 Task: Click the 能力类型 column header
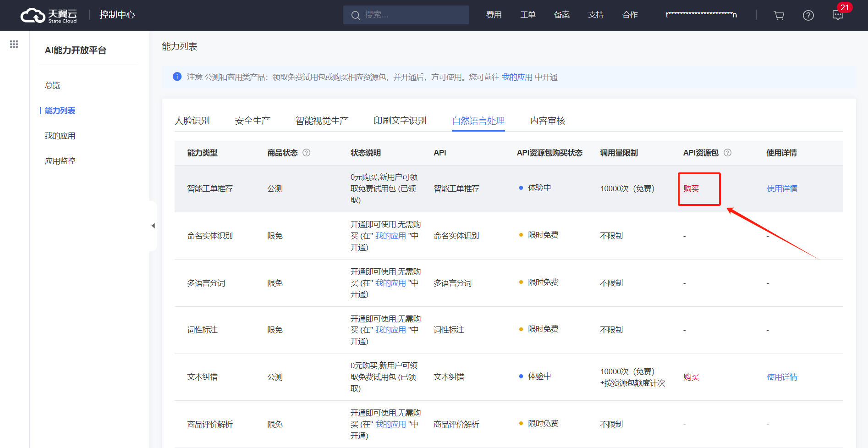[202, 153]
